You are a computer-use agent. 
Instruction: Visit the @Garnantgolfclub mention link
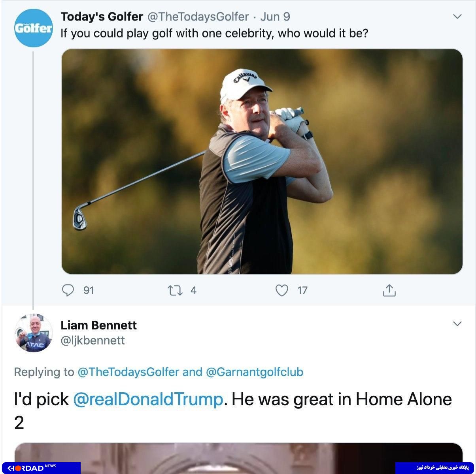(255, 372)
